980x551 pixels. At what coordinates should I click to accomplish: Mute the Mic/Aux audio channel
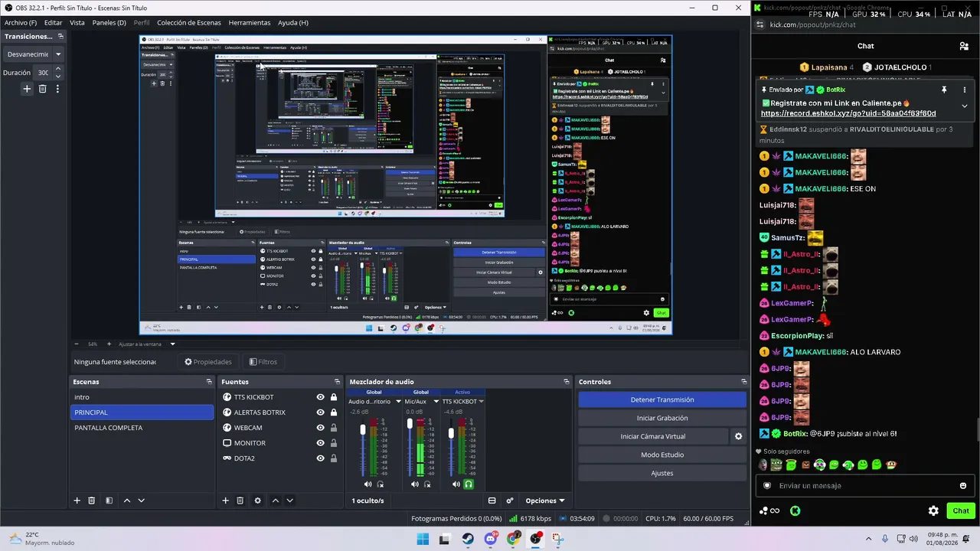pyautogui.click(x=415, y=484)
